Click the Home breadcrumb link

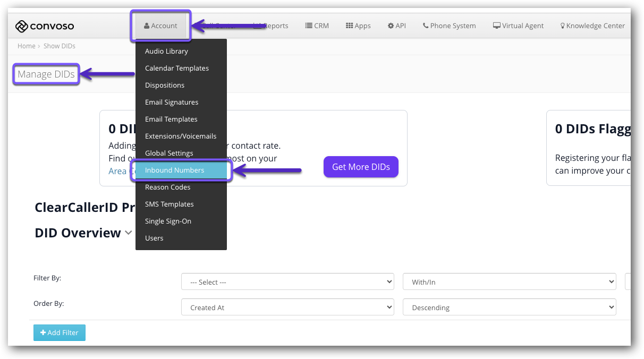(26, 46)
